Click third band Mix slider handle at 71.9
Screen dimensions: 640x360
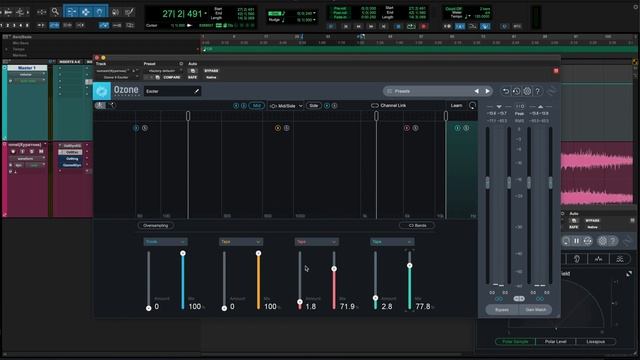pos(334,269)
